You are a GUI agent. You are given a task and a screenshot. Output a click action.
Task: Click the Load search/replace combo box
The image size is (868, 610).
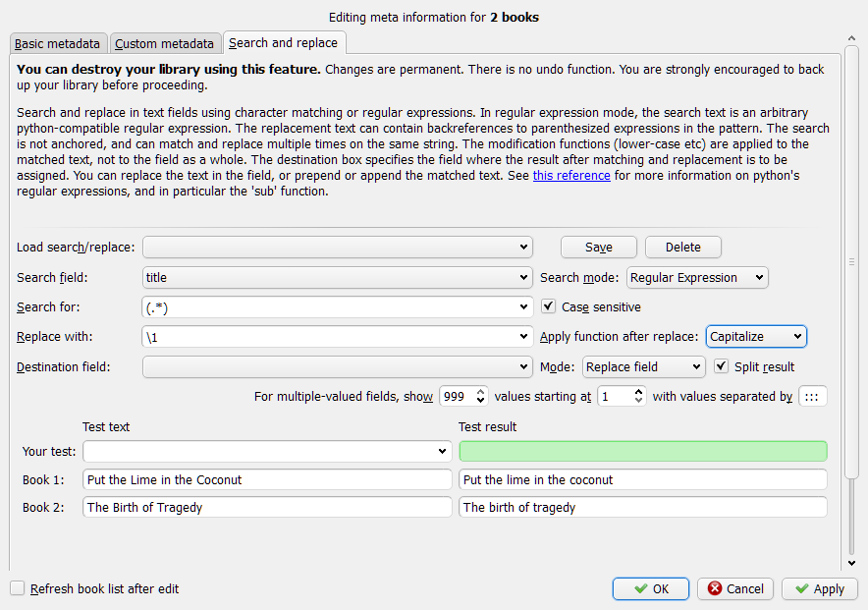tap(337, 247)
